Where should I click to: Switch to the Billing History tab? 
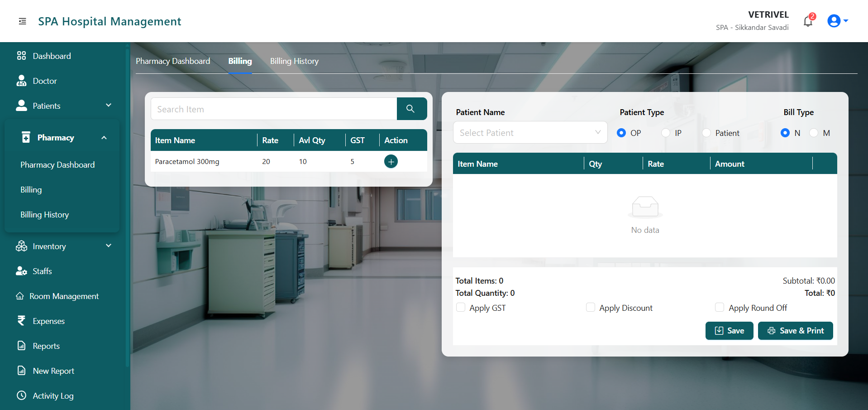pos(294,61)
